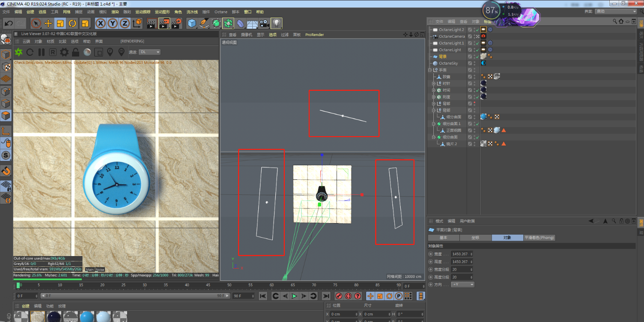
Task: Click the timeline range slider bar
Action: pyautogui.click(x=135, y=296)
